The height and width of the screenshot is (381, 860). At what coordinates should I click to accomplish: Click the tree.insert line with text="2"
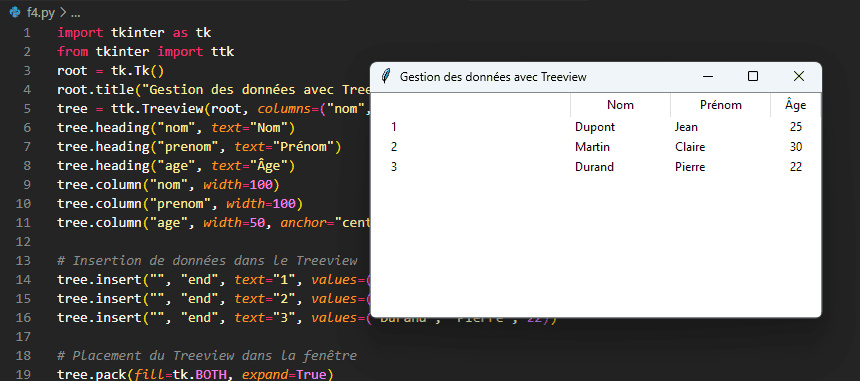[x=213, y=299]
